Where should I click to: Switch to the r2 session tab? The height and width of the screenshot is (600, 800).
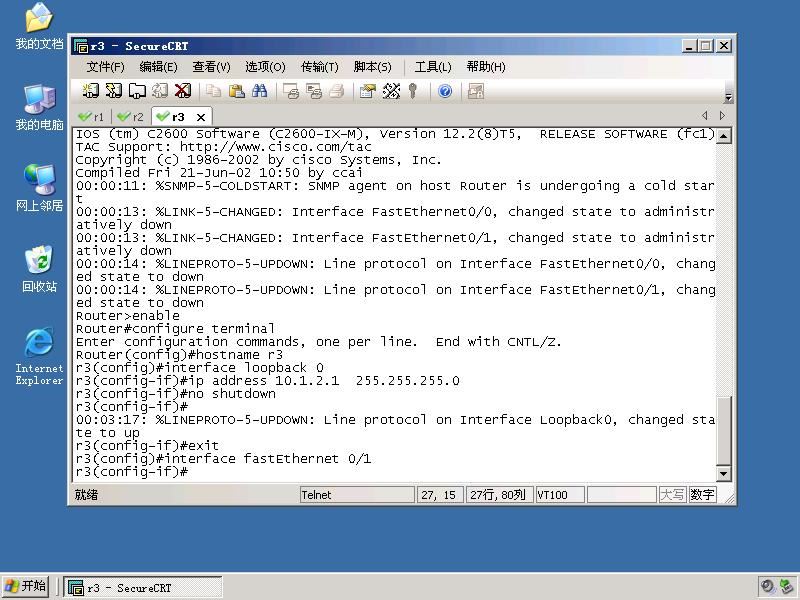click(131, 117)
